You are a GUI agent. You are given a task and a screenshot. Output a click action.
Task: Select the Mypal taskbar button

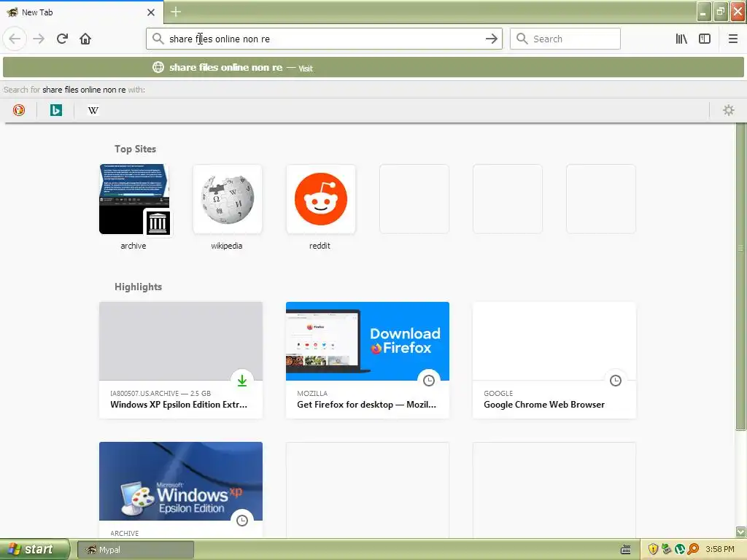[x=135, y=550]
